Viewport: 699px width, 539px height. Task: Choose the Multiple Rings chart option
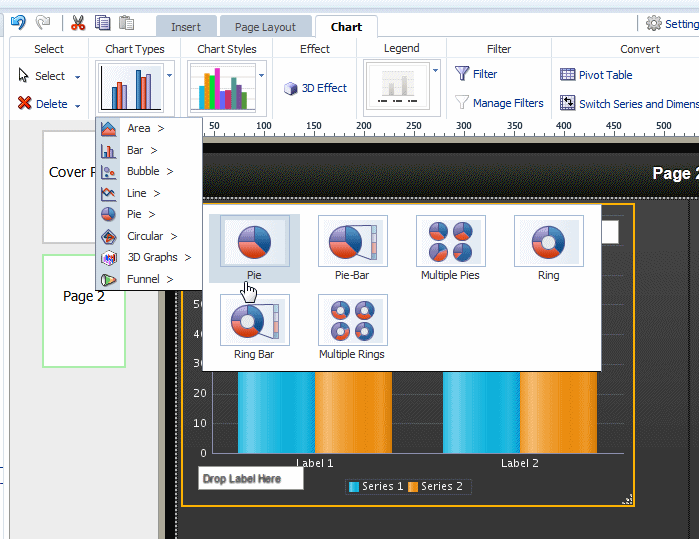[x=352, y=327]
